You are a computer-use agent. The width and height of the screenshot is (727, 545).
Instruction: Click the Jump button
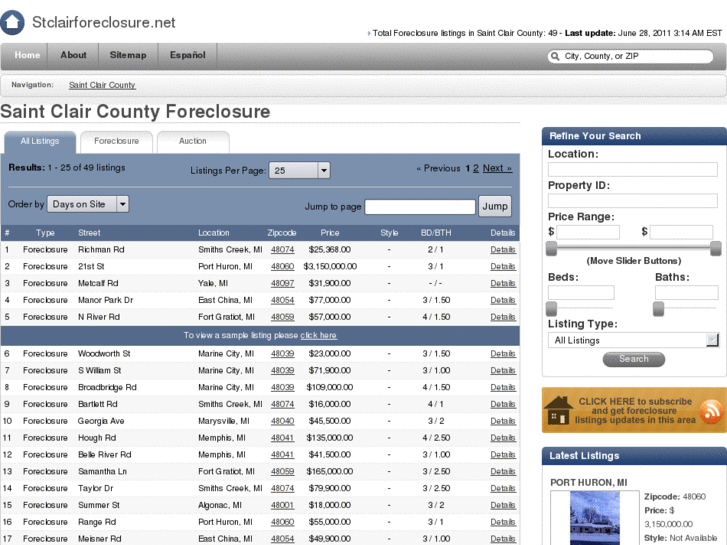495,206
